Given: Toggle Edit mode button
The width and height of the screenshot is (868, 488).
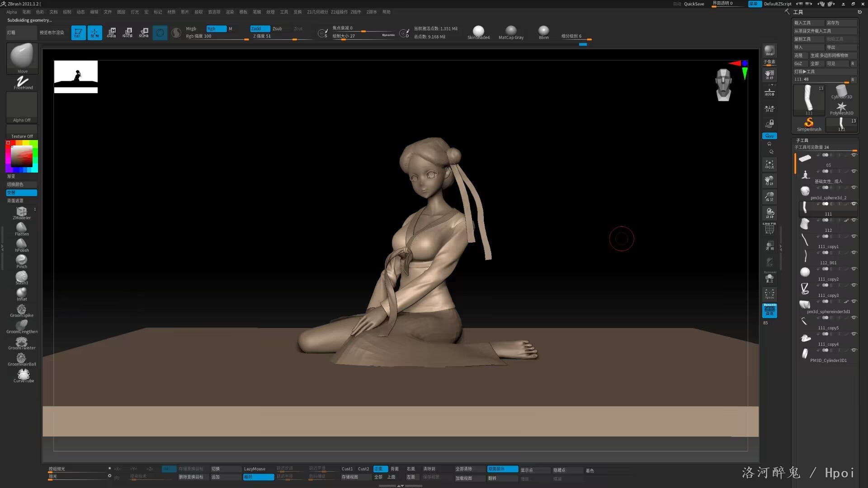Looking at the screenshot, I should (x=78, y=33).
